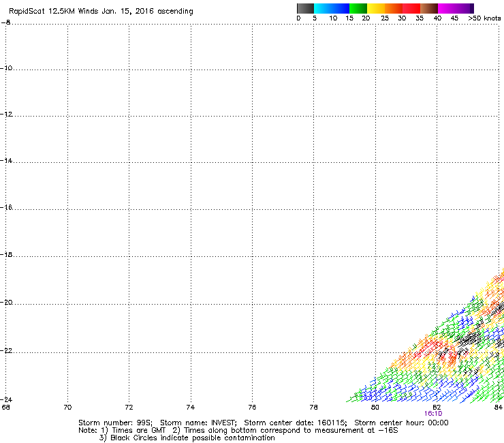504x443 pixels.
Task: Click the '74' longitude axis label
Action: tap(191, 408)
